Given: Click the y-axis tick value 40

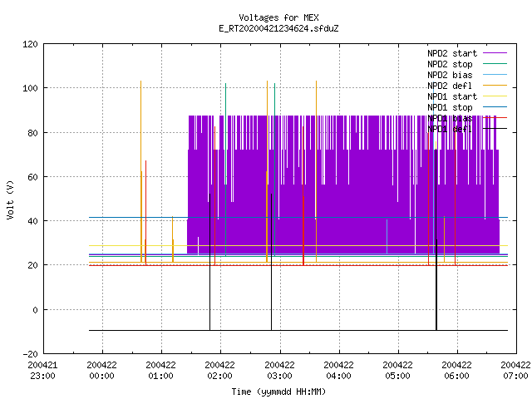Looking at the screenshot, I should (x=32, y=221).
